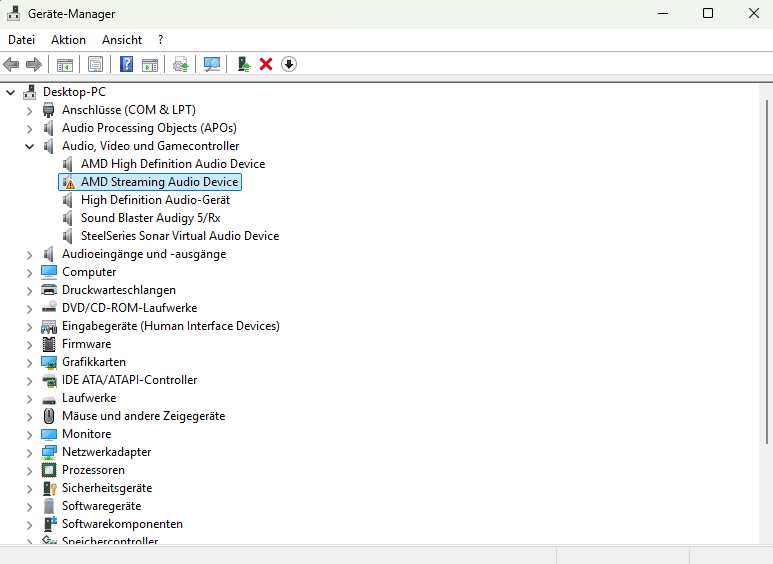Uninstall device with the red X icon
The height and width of the screenshot is (564, 773).
(266, 64)
